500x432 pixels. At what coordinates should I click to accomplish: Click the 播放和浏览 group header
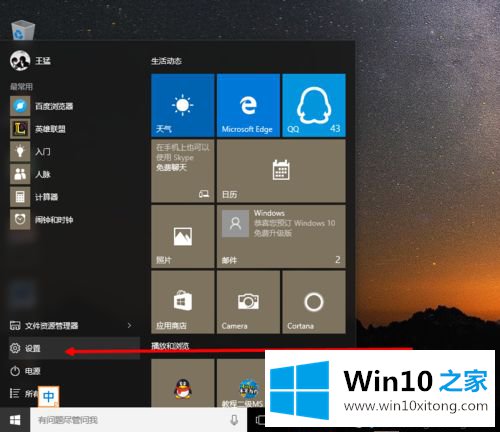tap(170, 346)
